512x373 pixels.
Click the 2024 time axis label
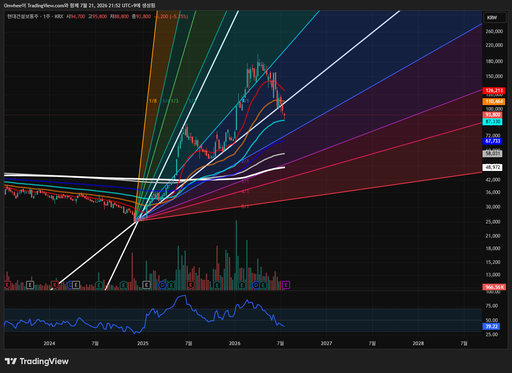click(49, 343)
